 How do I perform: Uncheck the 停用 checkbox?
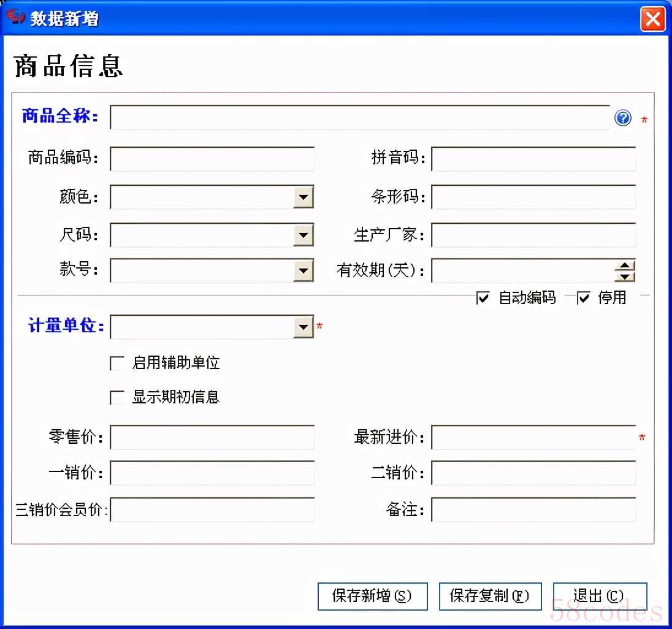click(x=583, y=298)
